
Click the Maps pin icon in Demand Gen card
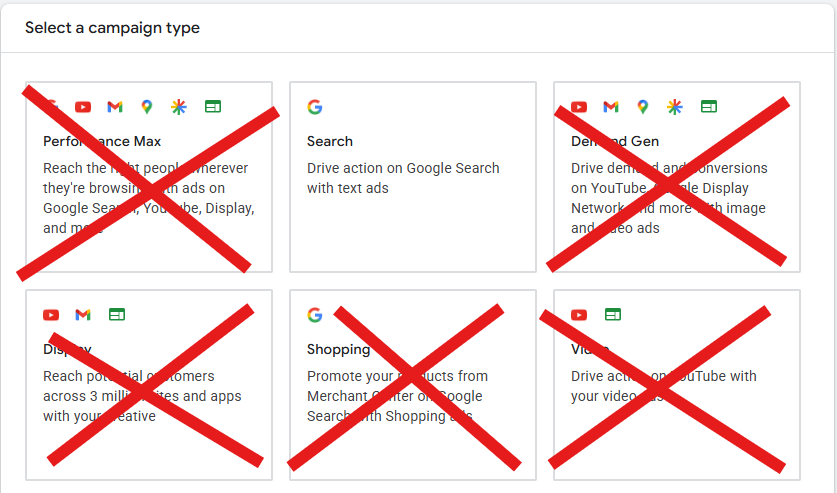click(x=643, y=107)
